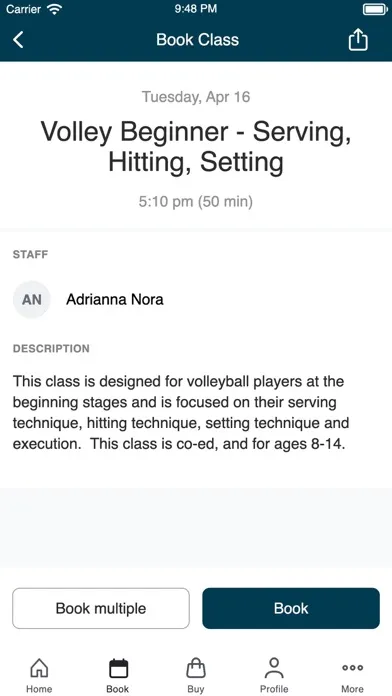Tap the More three-dots icon
Image resolution: width=392 pixels, height=696 pixels.
[352, 668]
